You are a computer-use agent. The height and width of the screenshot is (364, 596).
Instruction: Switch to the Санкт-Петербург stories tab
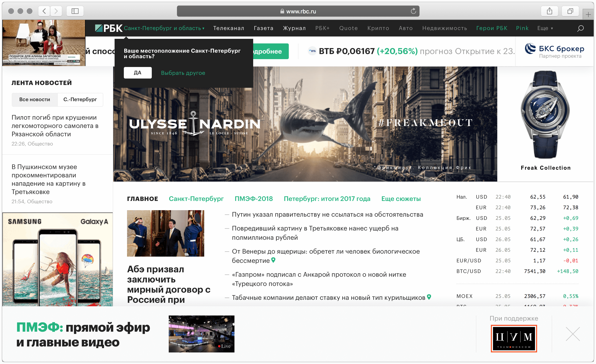click(196, 199)
